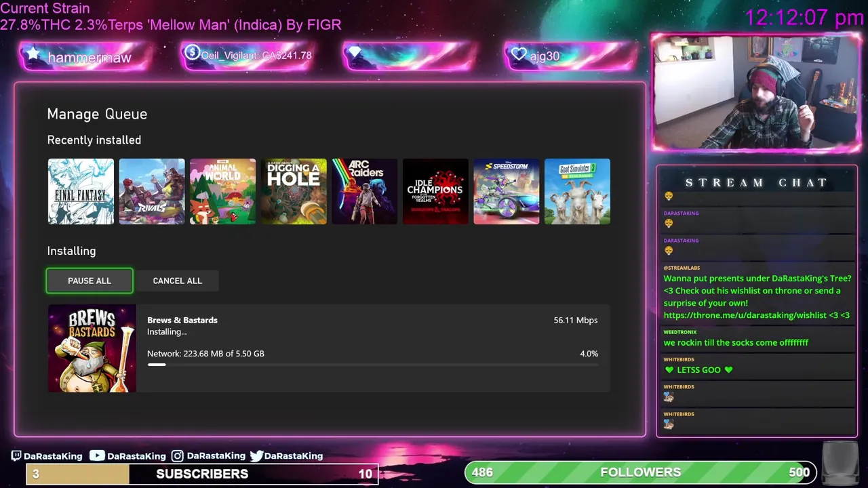Click the star icon beside hammermaw
This screenshot has height=488, width=868.
pos(33,54)
